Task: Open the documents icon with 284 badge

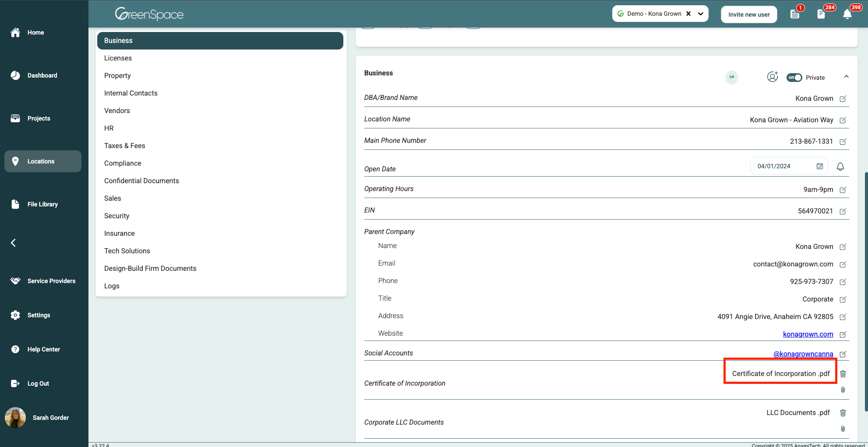Action: (821, 14)
